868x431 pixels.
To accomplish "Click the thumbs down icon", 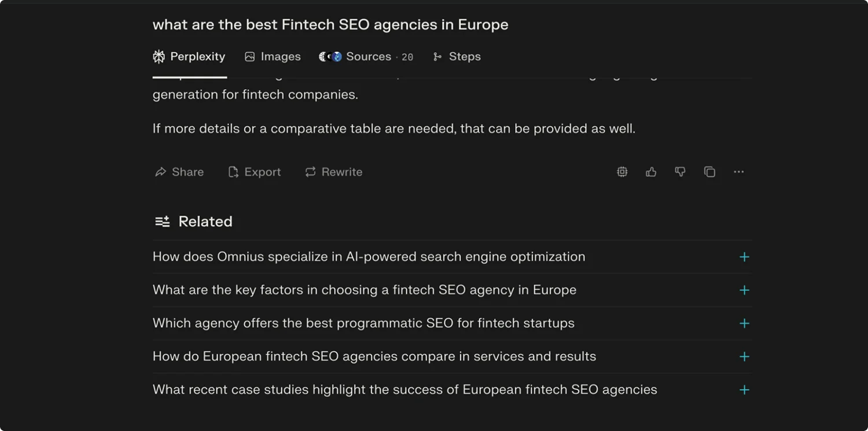I will tap(680, 172).
